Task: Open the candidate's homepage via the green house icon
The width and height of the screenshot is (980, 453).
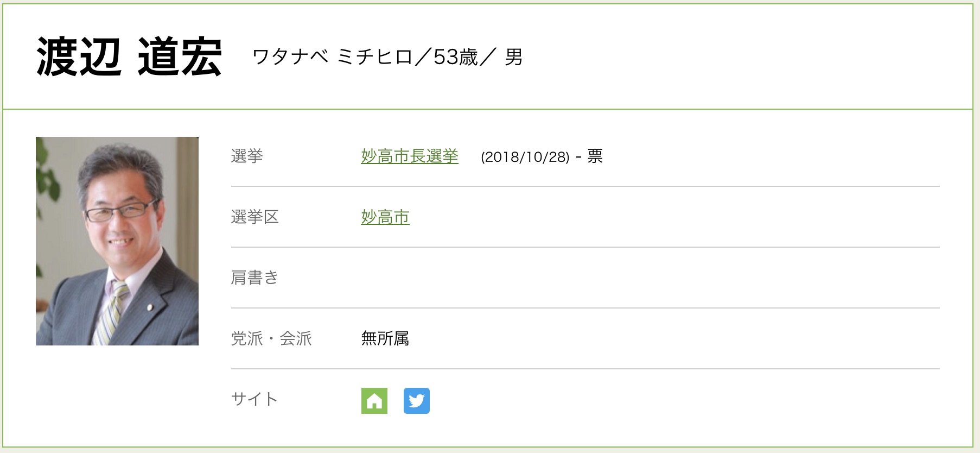Action: point(374,401)
